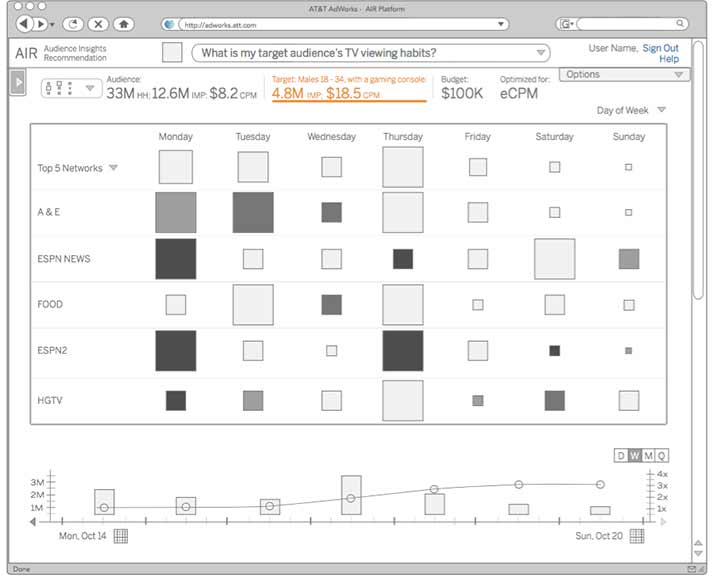Click the Sign Out link
Screen dimensions: 712x580
[x=660, y=48]
